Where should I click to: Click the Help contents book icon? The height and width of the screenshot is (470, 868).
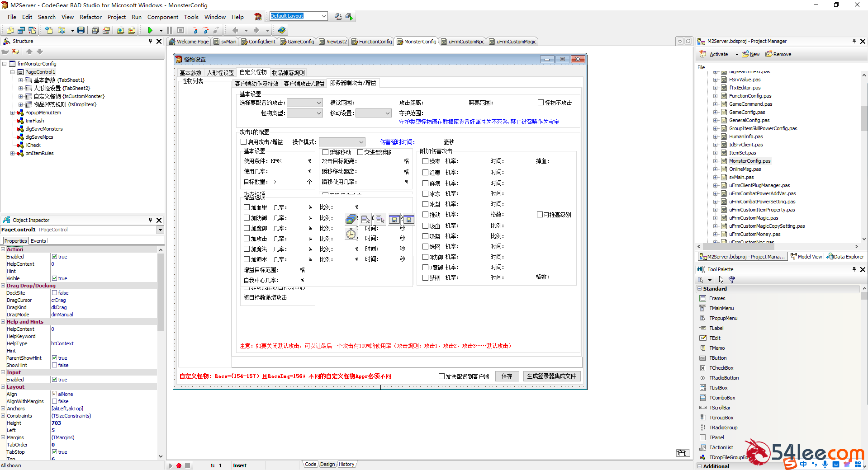click(282, 30)
